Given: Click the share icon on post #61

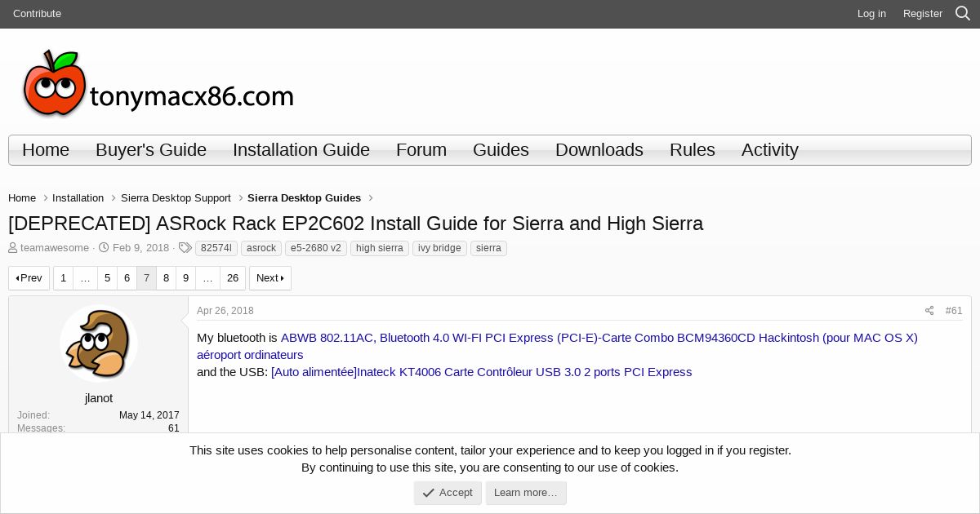Looking at the screenshot, I should coord(929,311).
